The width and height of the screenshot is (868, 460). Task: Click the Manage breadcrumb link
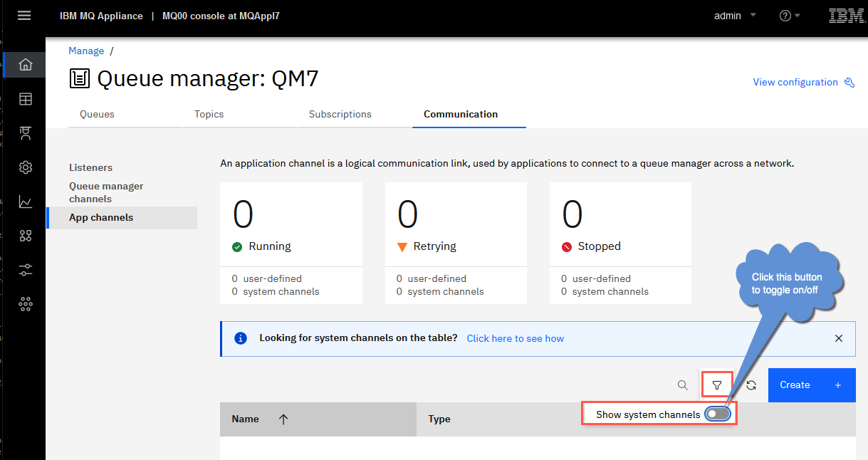86,51
